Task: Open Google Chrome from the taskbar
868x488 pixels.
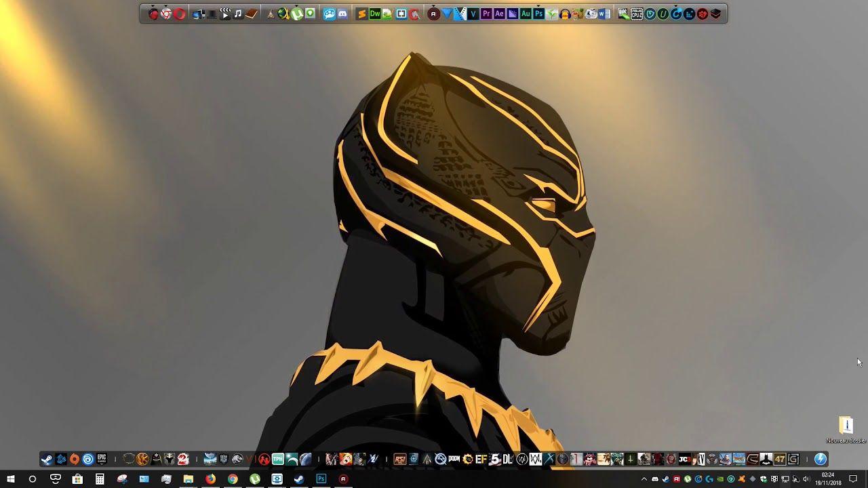Action: pos(233,479)
